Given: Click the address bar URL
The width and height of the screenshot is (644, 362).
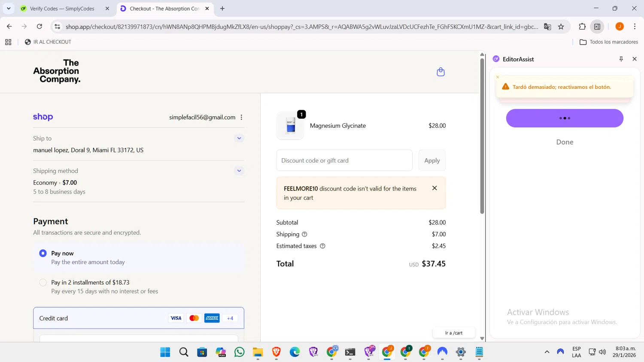Looking at the screenshot, I should point(301,27).
